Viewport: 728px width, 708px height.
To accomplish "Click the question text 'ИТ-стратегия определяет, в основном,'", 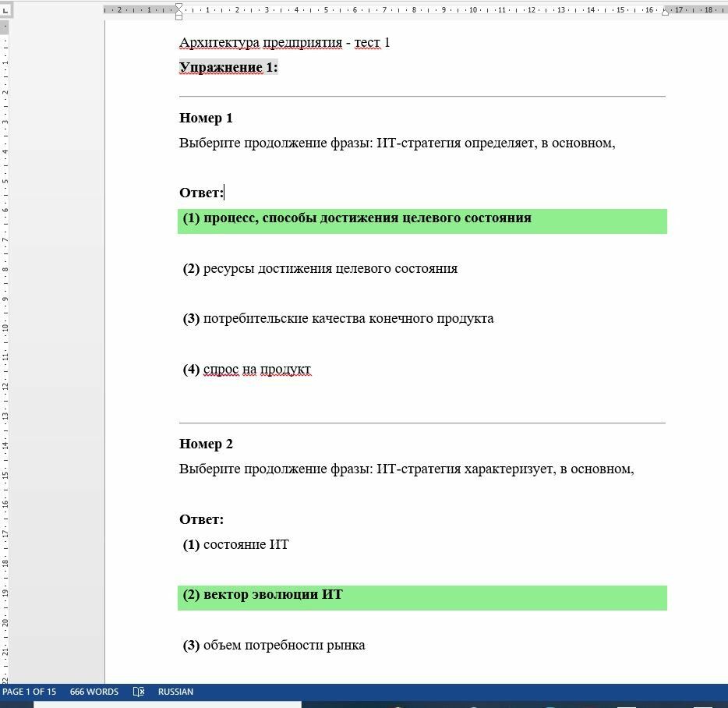I will coord(496,143).
